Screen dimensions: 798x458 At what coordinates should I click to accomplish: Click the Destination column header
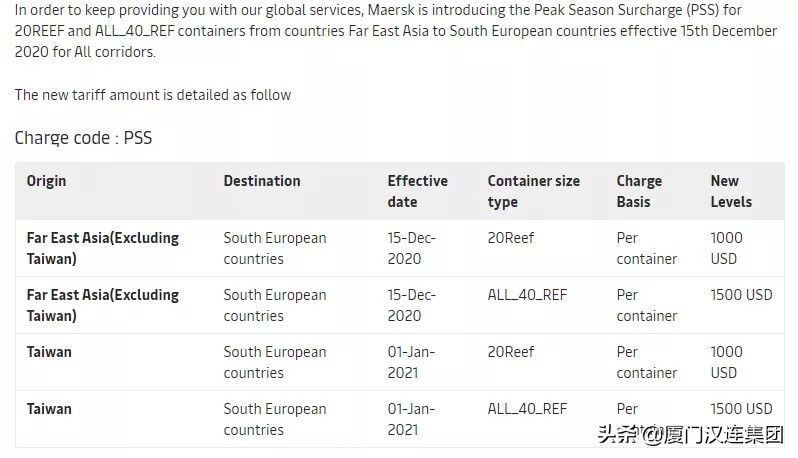261,181
